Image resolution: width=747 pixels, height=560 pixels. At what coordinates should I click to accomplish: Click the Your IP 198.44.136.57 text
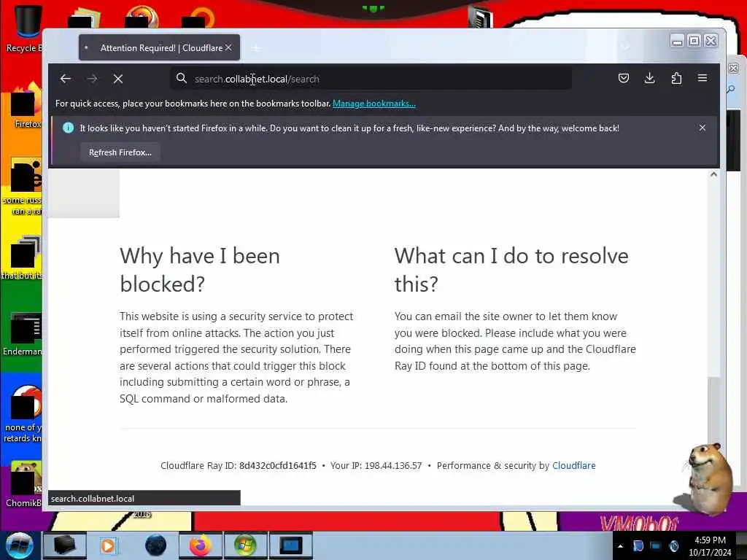(x=376, y=466)
